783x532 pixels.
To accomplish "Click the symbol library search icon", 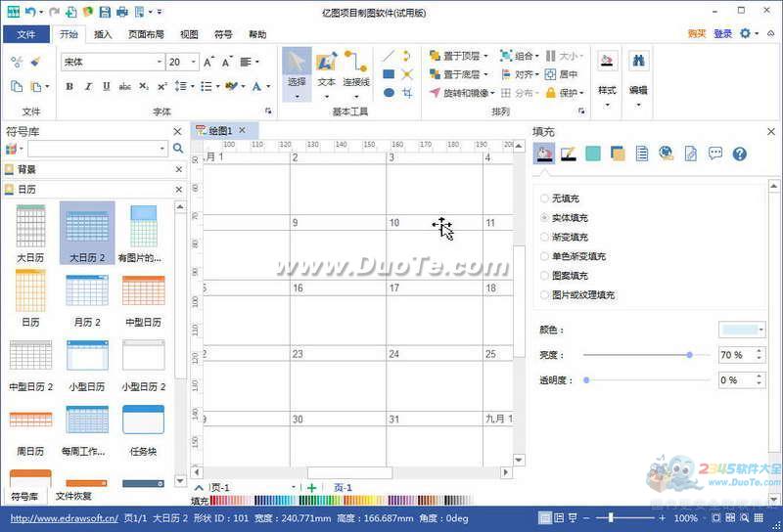I will pyautogui.click(x=178, y=149).
